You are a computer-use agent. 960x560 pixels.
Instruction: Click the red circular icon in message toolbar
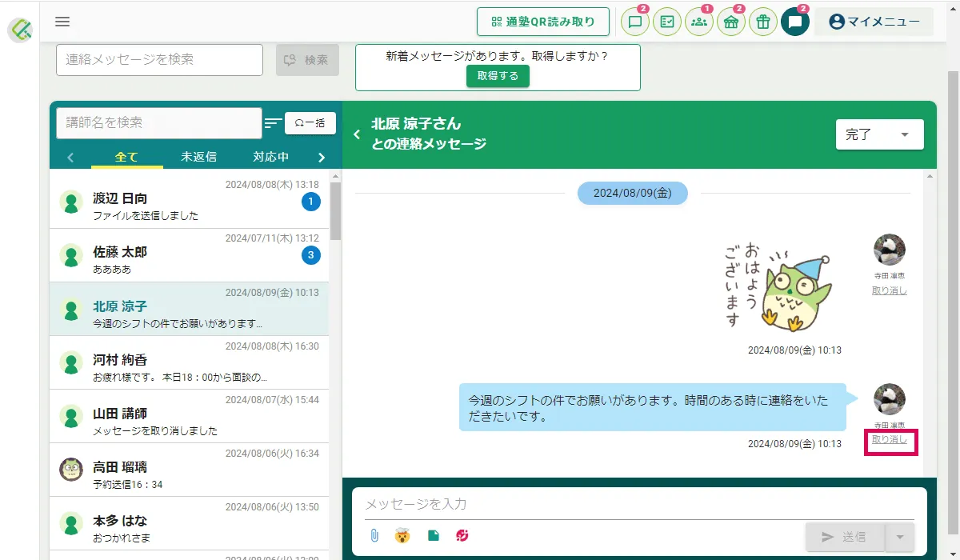tap(462, 535)
